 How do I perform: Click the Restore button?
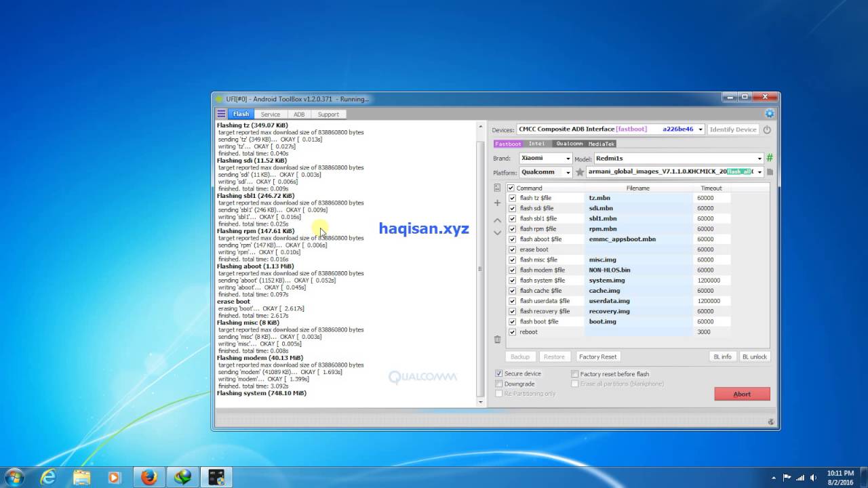click(554, 357)
